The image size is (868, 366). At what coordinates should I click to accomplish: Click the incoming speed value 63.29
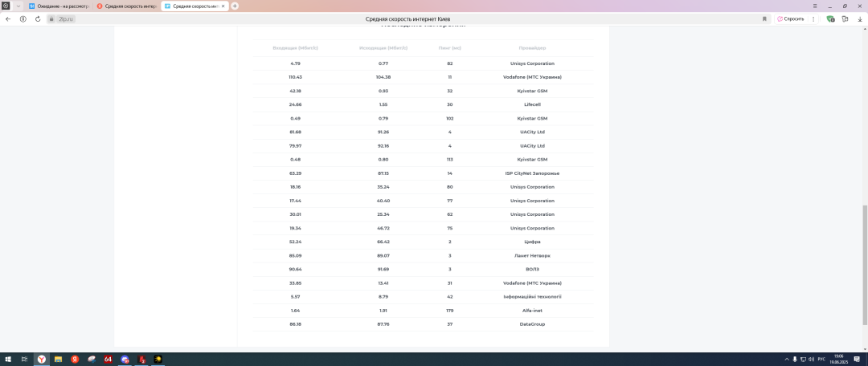point(295,173)
